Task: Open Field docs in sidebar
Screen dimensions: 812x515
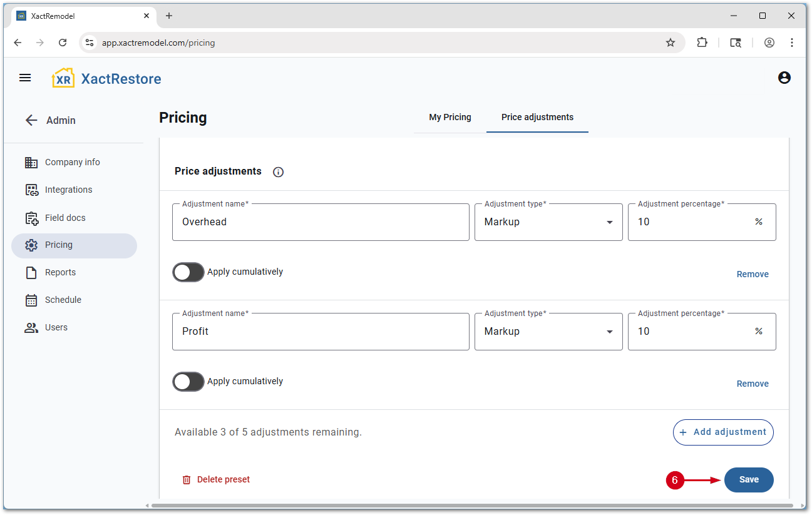Action: coord(65,218)
